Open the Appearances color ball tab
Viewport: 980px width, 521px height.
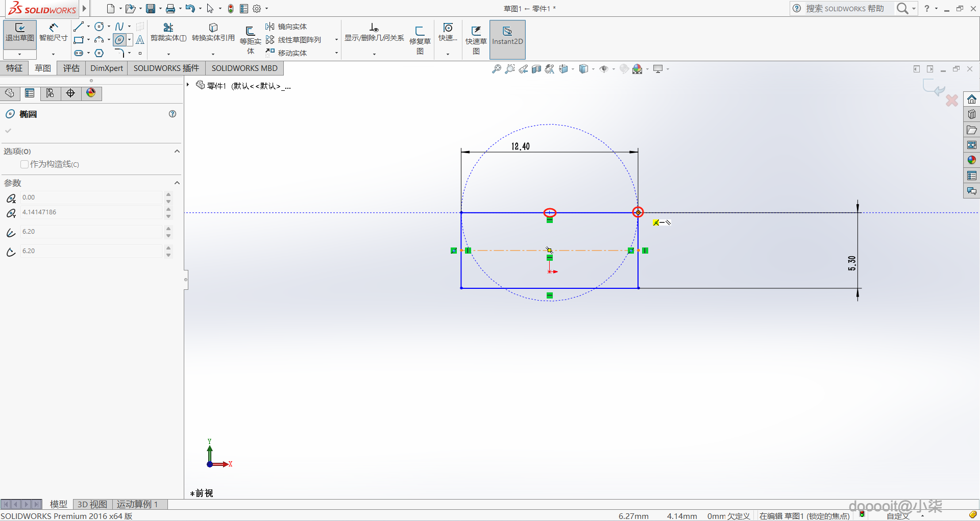coord(91,93)
